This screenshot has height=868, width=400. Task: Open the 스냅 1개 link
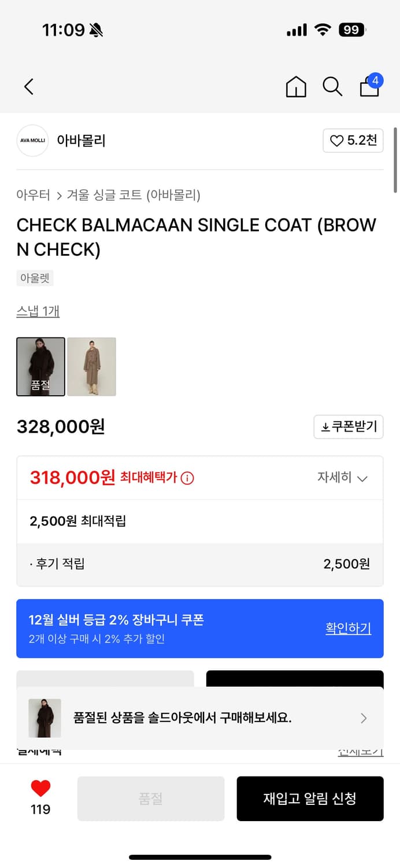(38, 311)
